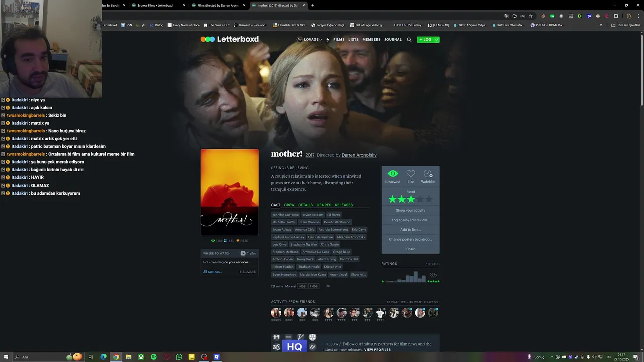Viewport: 644px width, 362px height.
Task: Set rating to four stars
Action: click(420, 199)
